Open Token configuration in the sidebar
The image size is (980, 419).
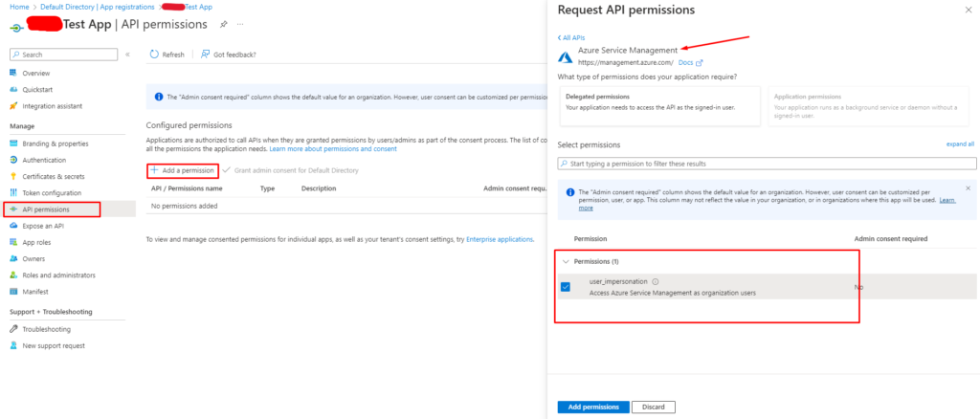(52, 193)
